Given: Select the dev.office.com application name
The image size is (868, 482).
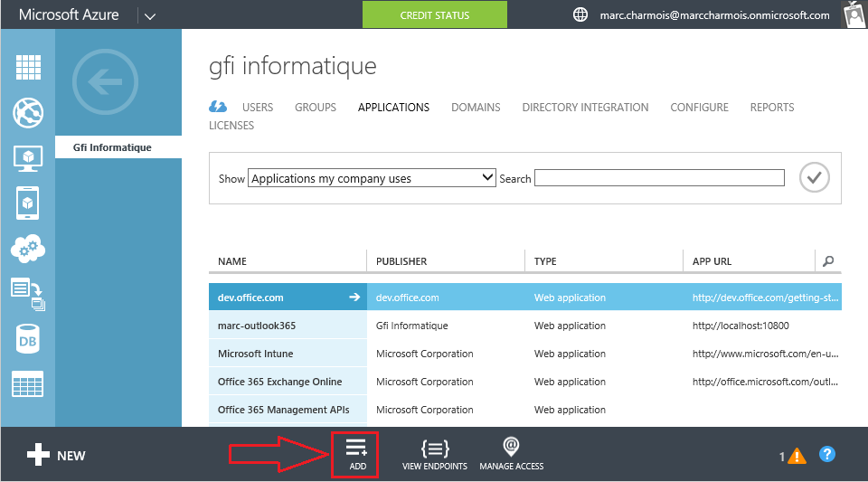Looking at the screenshot, I should click(250, 298).
